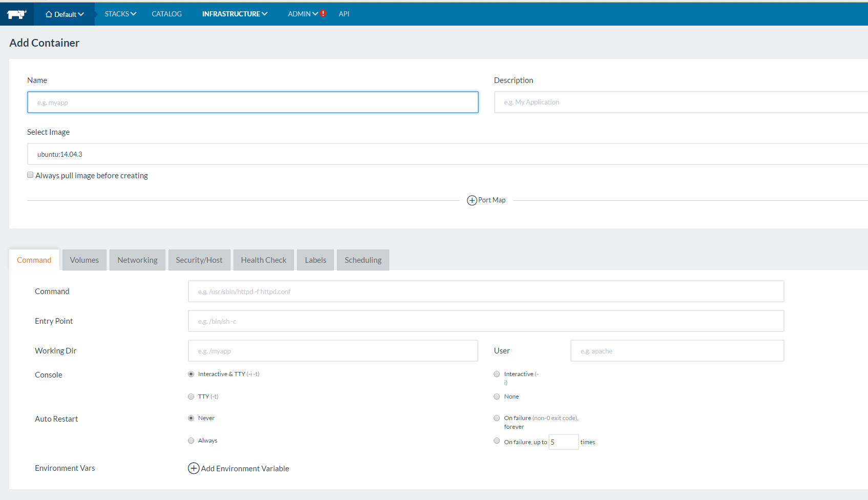Open the Catalog page link
Screen dimensions: 868x500
pos(166,14)
